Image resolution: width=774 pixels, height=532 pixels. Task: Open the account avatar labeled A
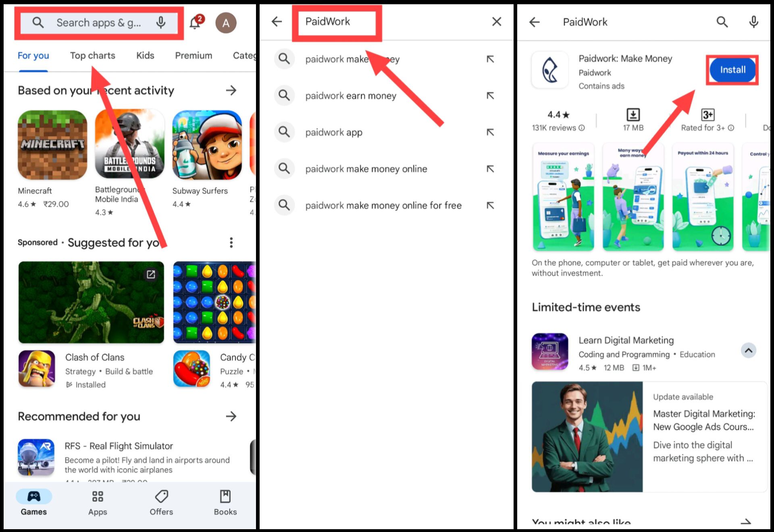click(x=226, y=23)
